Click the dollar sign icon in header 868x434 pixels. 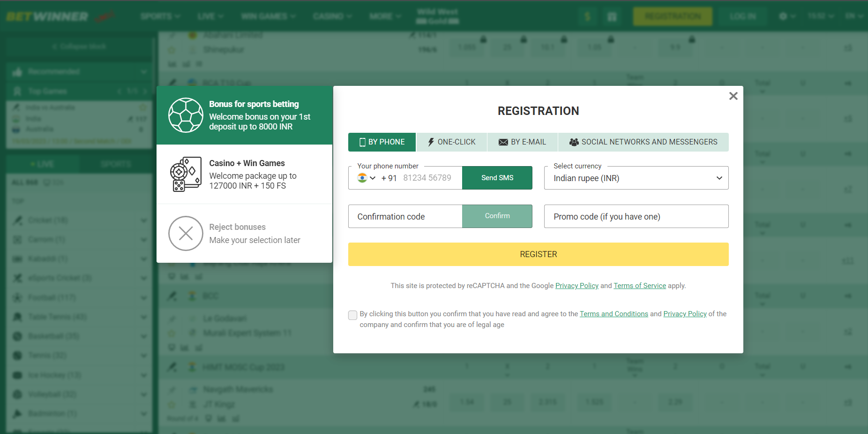pos(588,17)
